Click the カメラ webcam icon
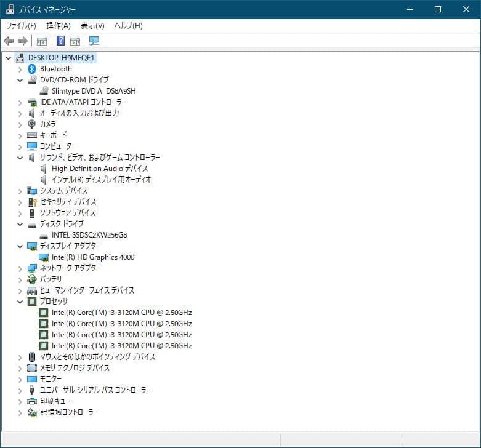This screenshot has width=481, height=448. pyautogui.click(x=32, y=124)
